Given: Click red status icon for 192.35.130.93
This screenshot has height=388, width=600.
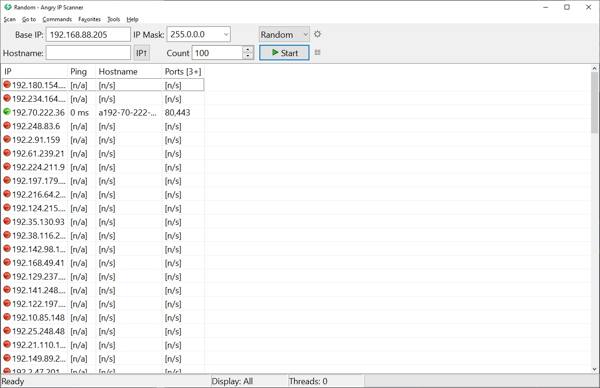Looking at the screenshot, I should pyautogui.click(x=7, y=222).
